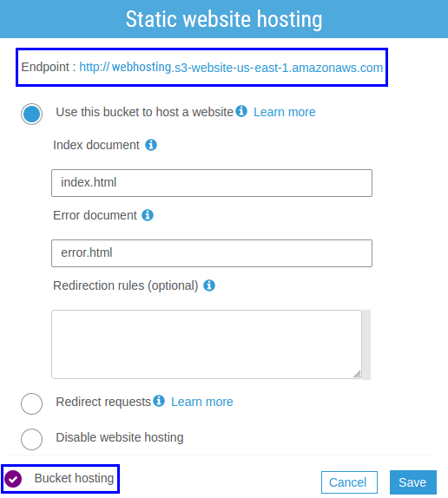
Task: Click the Save button
Action: tap(413, 482)
